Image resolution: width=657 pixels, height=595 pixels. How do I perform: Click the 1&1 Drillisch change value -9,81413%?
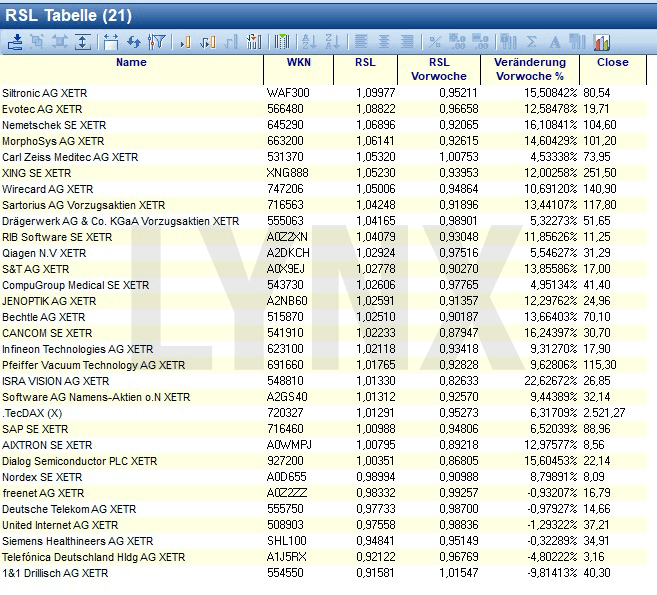click(x=552, y=573)
